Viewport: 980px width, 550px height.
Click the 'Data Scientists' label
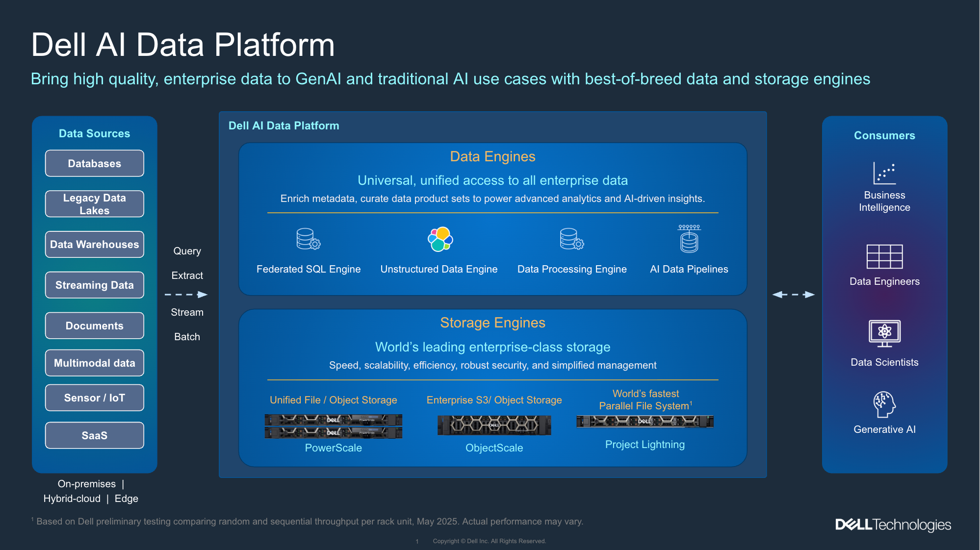point(884,362)
